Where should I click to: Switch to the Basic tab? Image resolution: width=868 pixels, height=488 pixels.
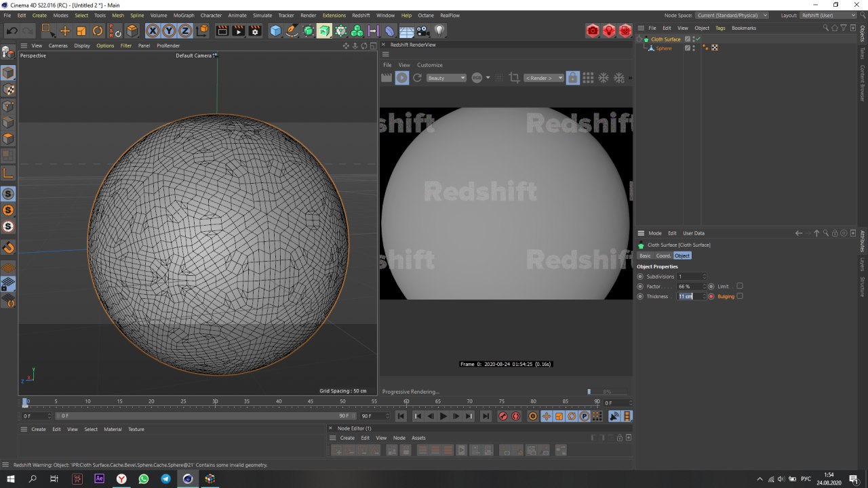coord(645,256)
